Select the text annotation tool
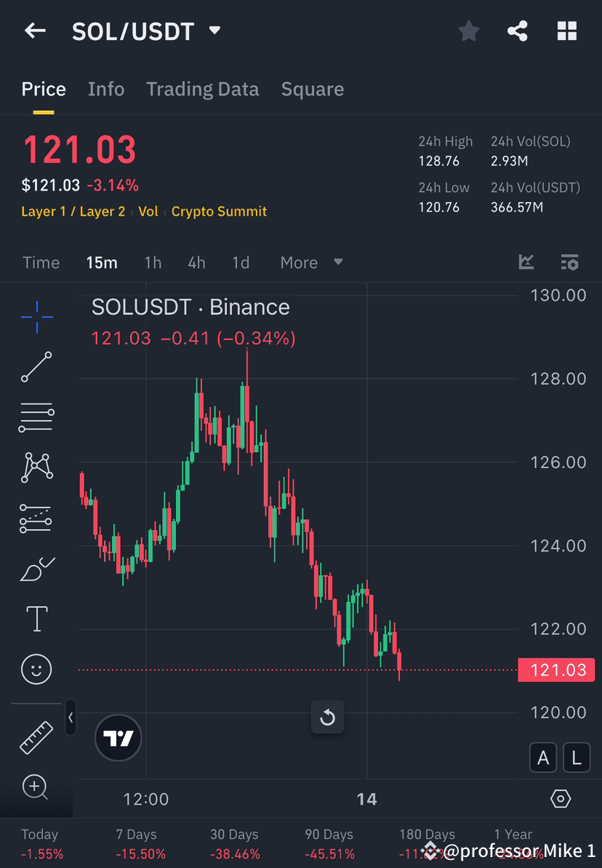Image resolution: width=602 pixels, height=868 pixels. pyautogui.click(x=36, y=618)
